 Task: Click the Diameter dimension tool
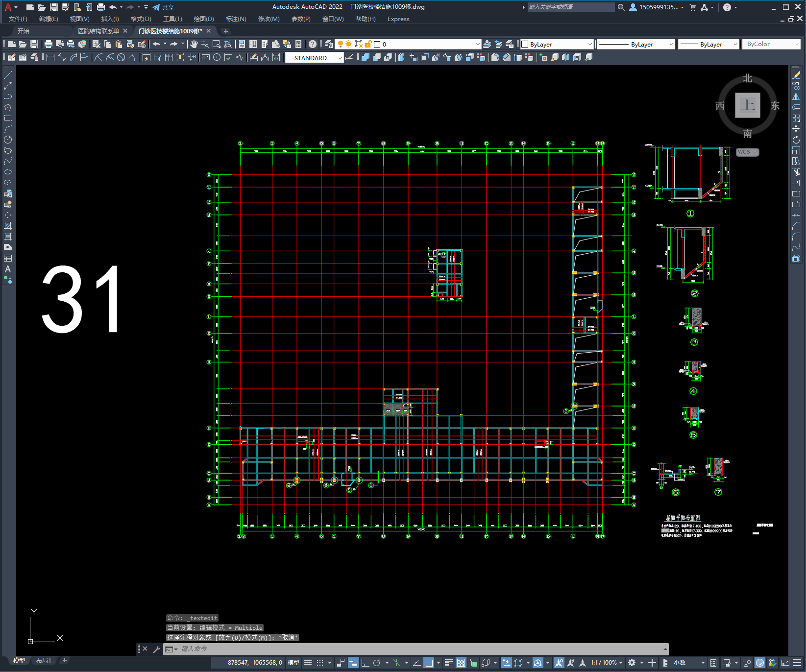pyautogui.click(x=121, y=57)
